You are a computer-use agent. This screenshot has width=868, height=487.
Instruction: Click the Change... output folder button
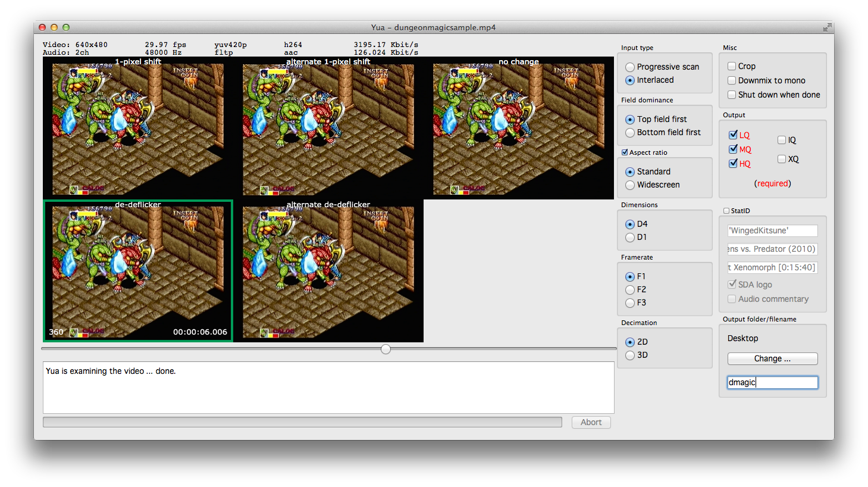tap(772, 358)
